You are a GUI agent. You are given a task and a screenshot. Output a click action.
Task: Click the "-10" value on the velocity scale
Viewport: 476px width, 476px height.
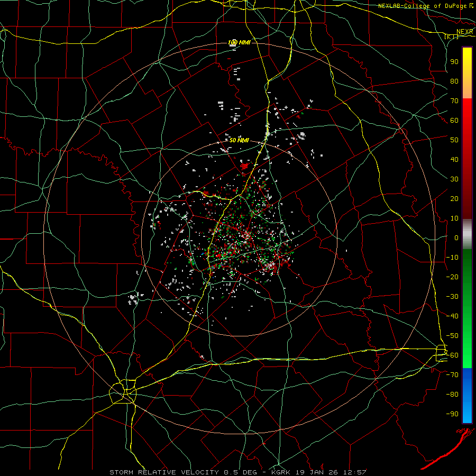click(452, 258)
